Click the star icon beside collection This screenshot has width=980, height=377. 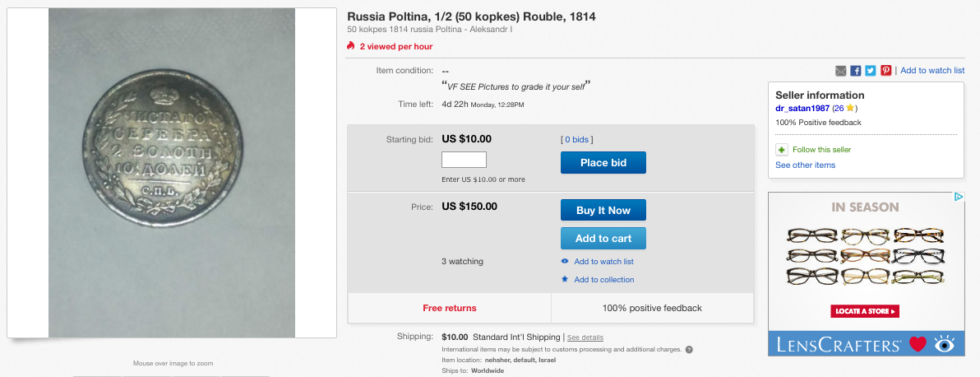pyautogui.click(x=565, y=280)
